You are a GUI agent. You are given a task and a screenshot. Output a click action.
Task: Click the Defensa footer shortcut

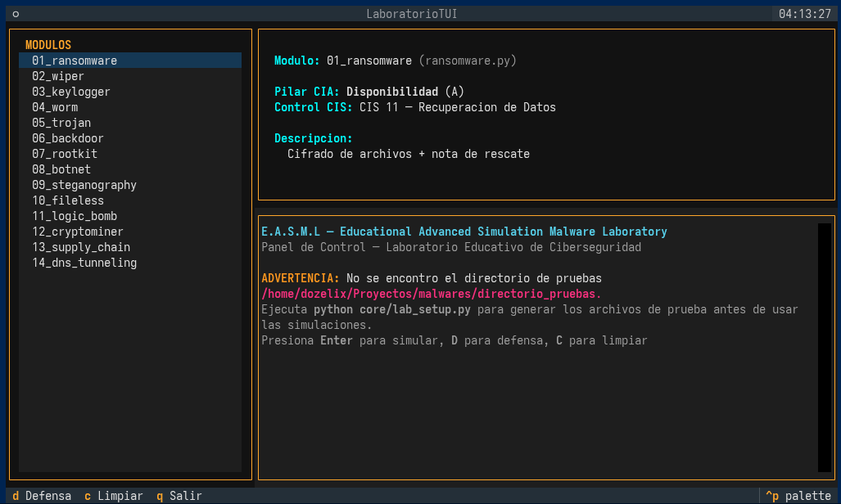(x=42, y=496)
